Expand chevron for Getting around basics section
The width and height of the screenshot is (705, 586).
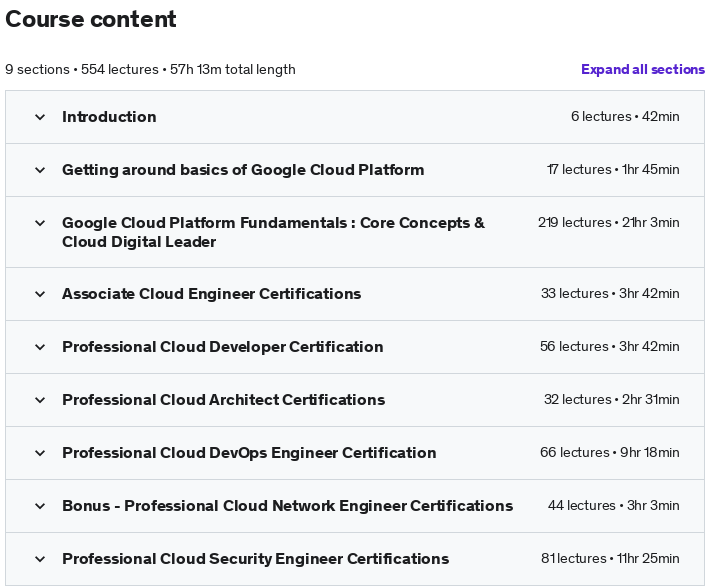click(x=40, y=170)
